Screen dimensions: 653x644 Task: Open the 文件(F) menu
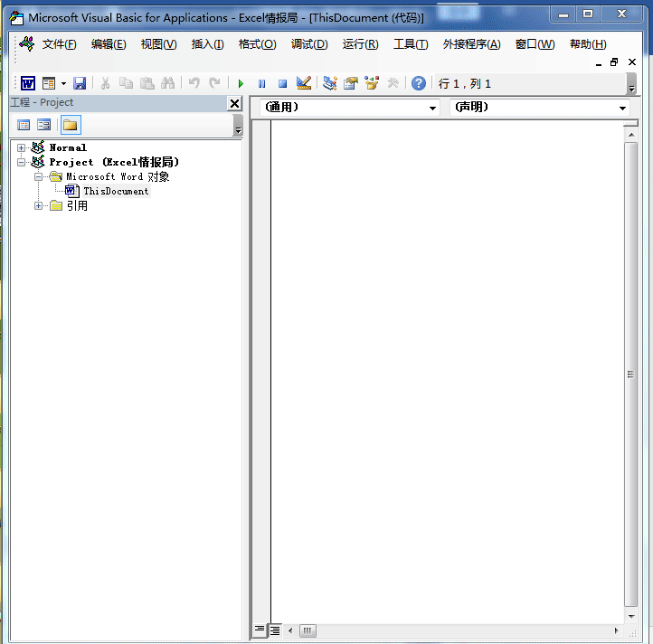[59, 44]
